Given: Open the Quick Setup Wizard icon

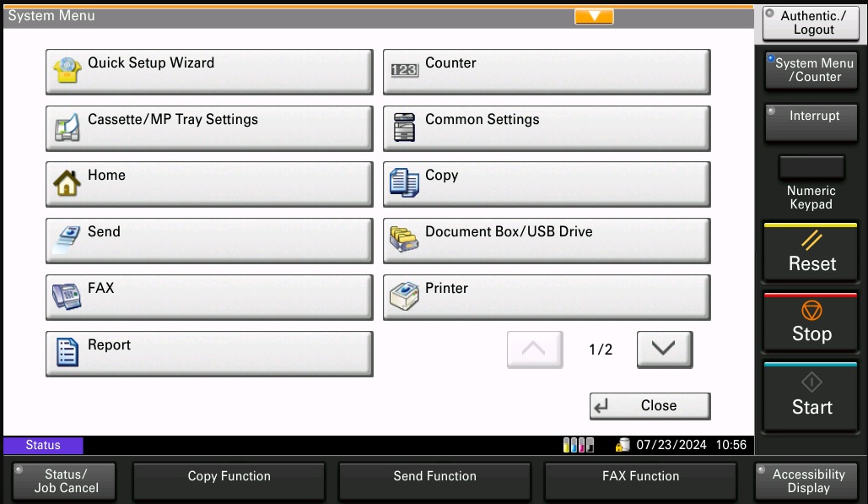Looking at the screenshot, I should tap(67, 70).
